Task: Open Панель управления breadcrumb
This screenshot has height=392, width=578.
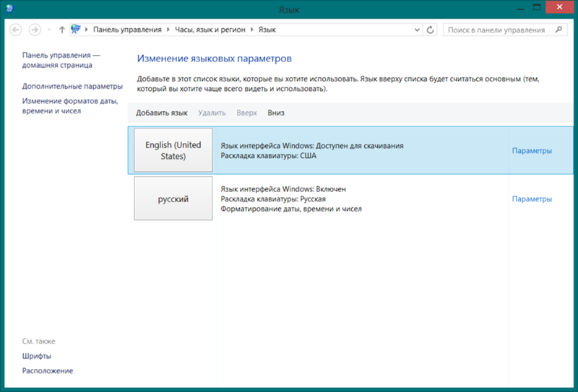Action: [127, 30]
